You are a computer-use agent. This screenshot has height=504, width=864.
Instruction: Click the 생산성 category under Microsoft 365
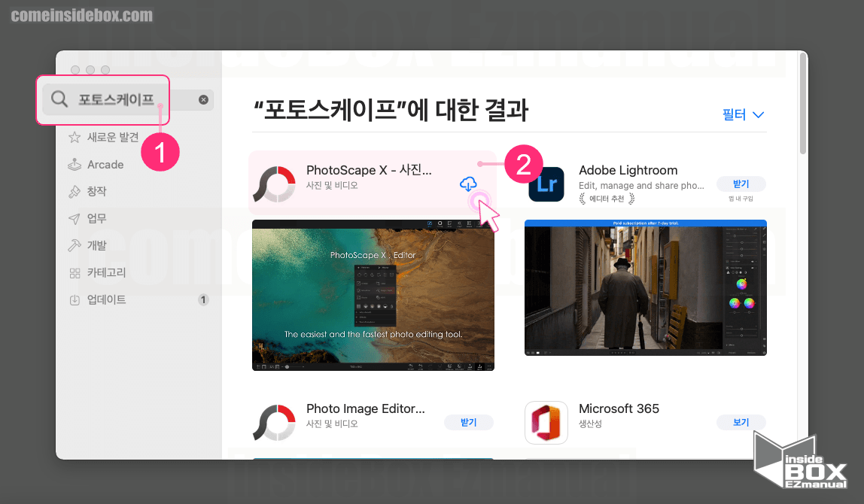590,424
